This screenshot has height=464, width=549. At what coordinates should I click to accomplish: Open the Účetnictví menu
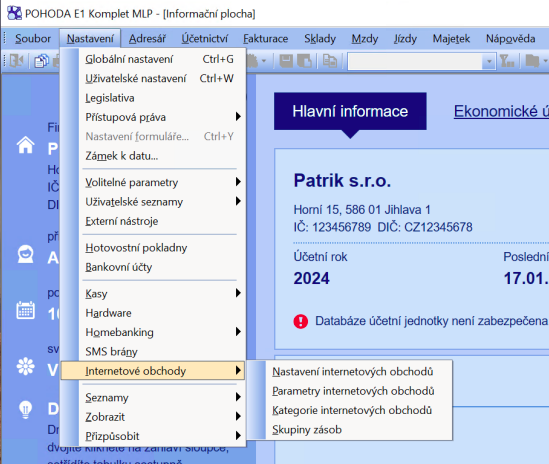coord(204,39)
